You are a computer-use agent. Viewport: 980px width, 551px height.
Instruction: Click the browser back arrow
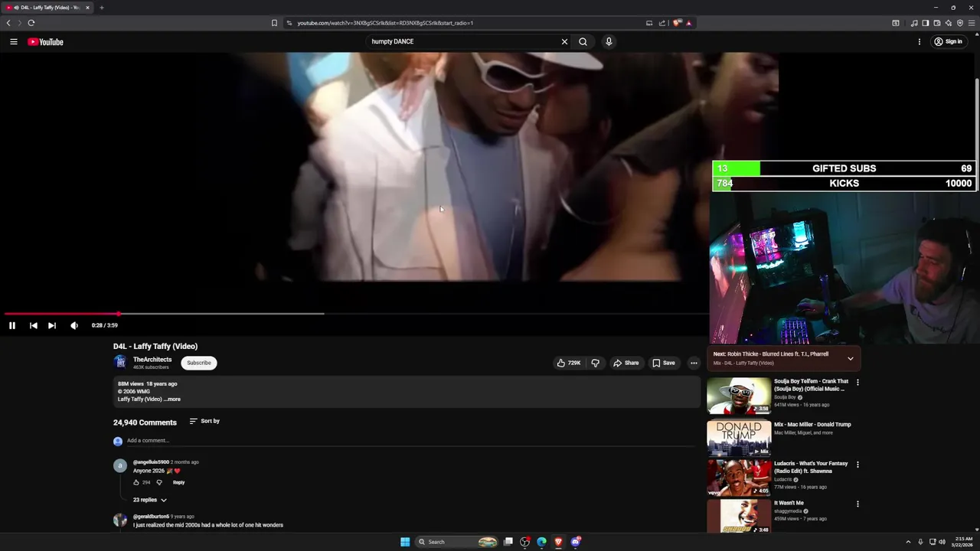pos(8,23)
